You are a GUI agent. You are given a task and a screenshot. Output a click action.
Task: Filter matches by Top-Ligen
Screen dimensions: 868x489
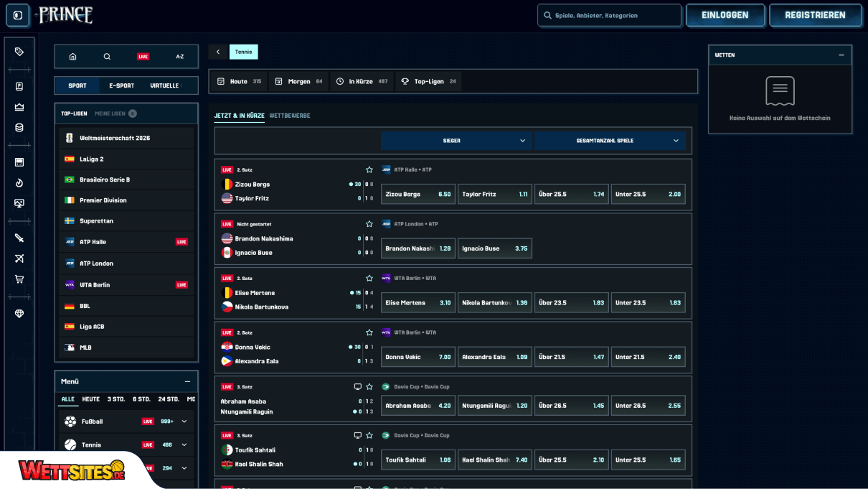(x=428, y=82)
